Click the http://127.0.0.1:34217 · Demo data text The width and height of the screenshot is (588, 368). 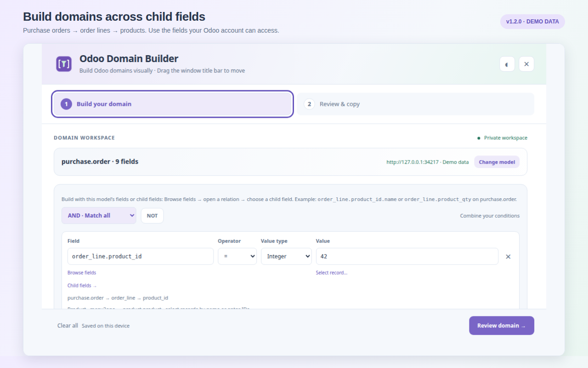point(428,162)
